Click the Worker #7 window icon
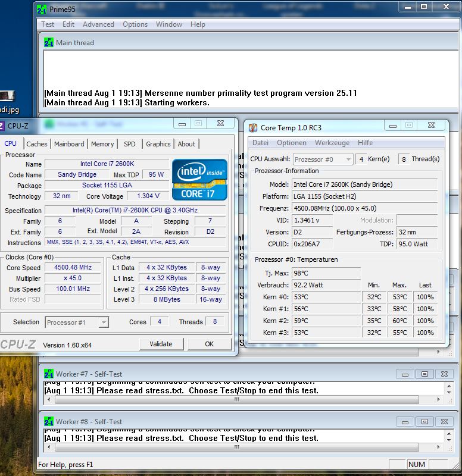Viewport: 462px width, 476px height. point(49,374)
